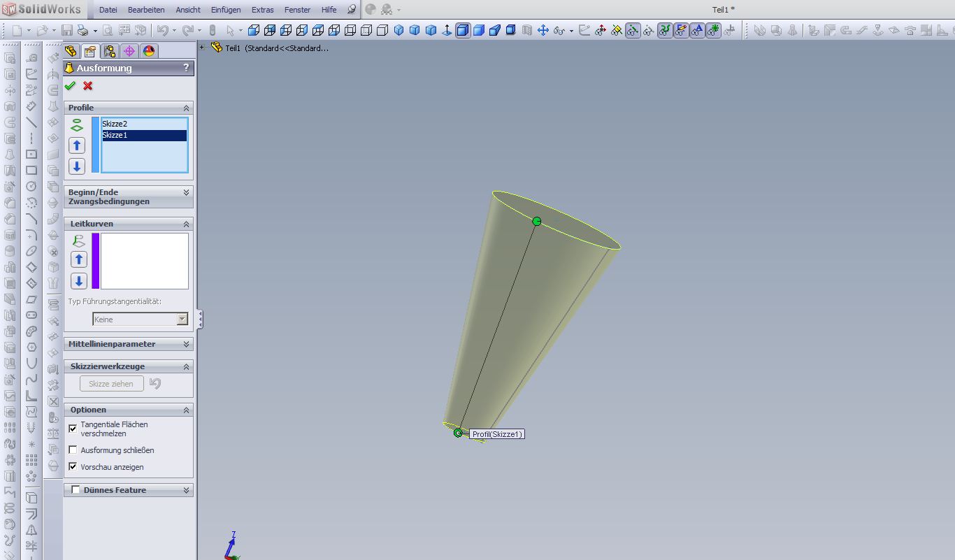Screen dimensions: 955x560
Task: Click the panel collapse handle at splitter
Action: pyautogui.click(x=200, y=320)
